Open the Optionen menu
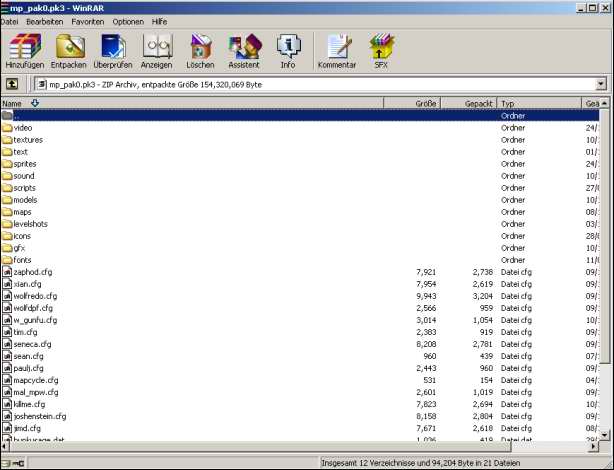This screenshot has width=614, height=470. (127, 21)
